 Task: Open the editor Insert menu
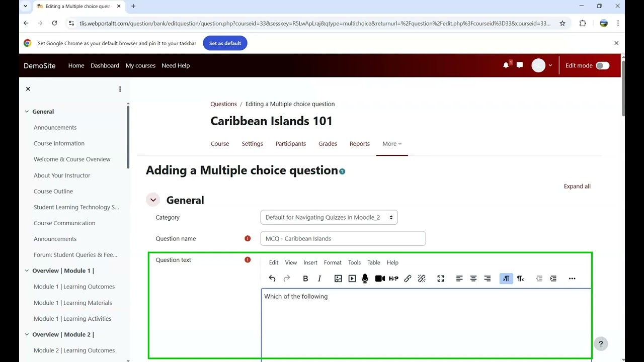tap(310, 262)
